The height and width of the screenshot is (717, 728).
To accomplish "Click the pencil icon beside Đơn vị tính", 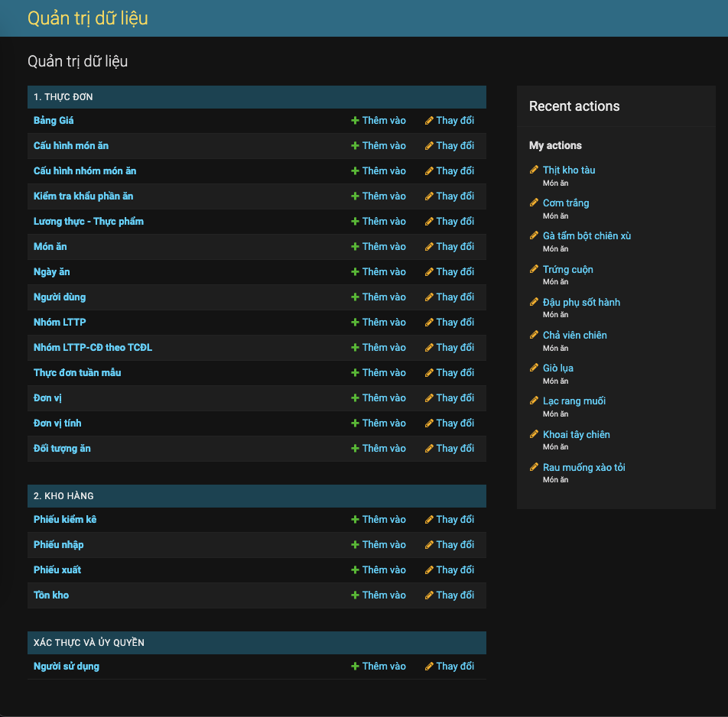I will click(x=428, y=423).
